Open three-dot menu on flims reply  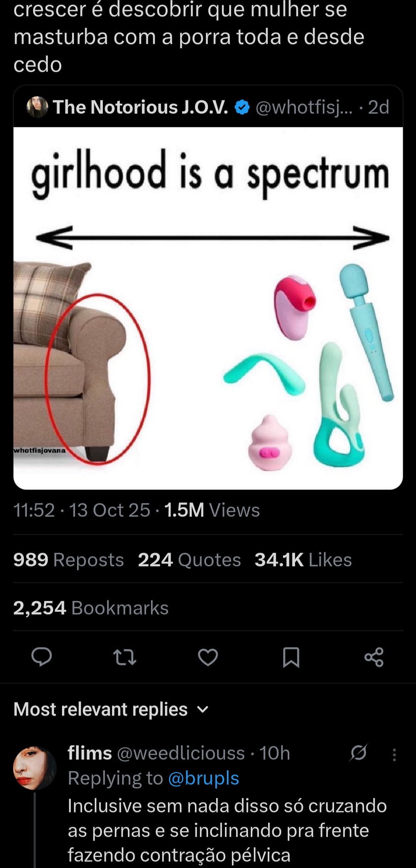pos(394,755)
